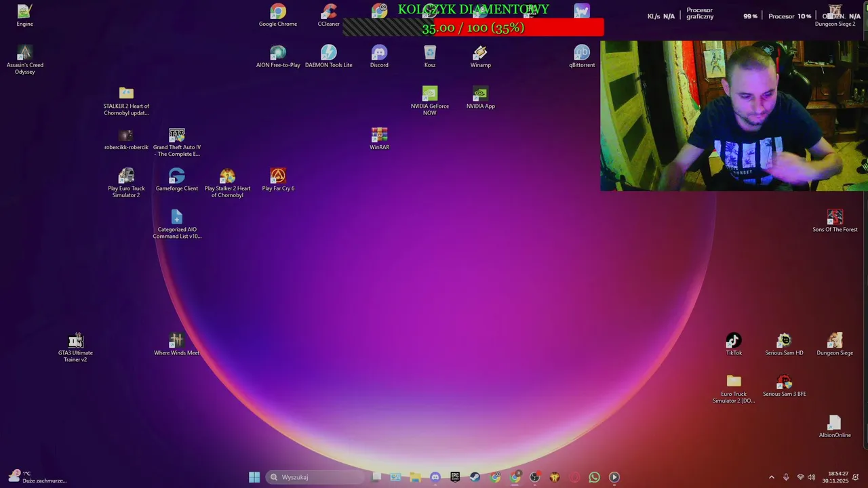Launch Serious Sam 3 BFE shortcut
The height and width of the screenshot is (488, 868).
coord(785,386)
